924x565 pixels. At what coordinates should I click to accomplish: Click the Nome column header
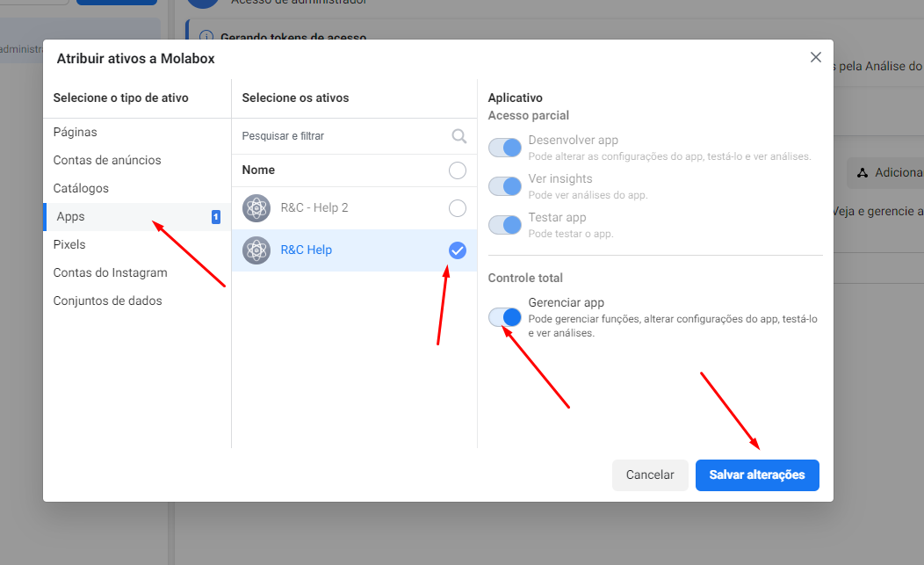pyautogui.click(x=258, y=170)
